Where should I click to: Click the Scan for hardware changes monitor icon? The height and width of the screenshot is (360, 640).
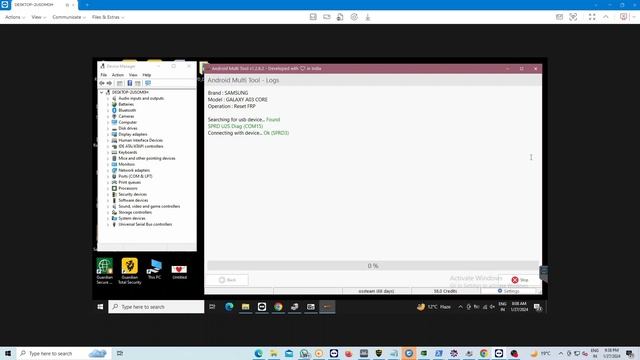[x=148, y=83]
